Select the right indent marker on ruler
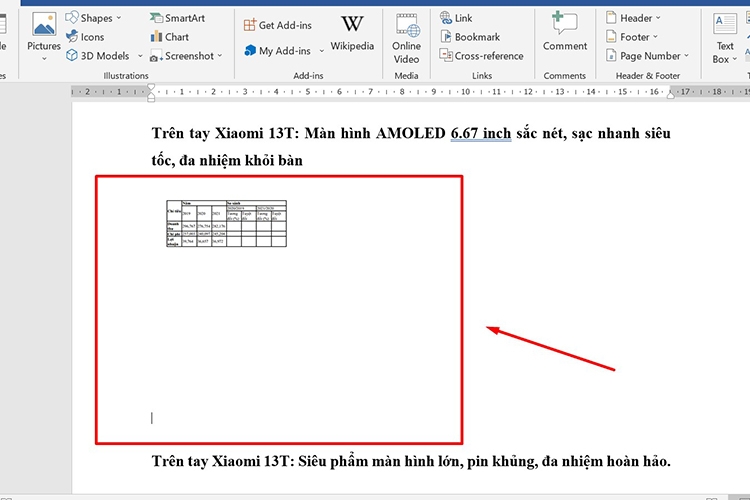750x500 pixels. point(671,95)
